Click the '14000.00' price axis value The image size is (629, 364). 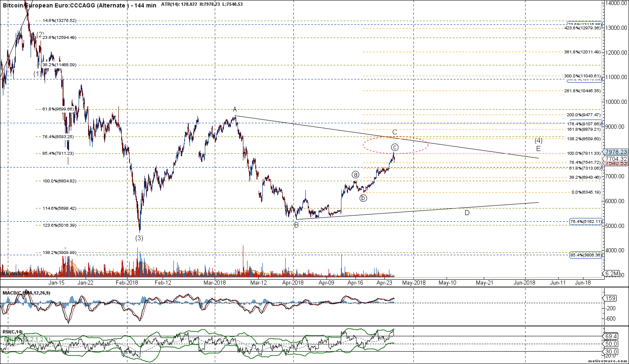tap(617, 3)
